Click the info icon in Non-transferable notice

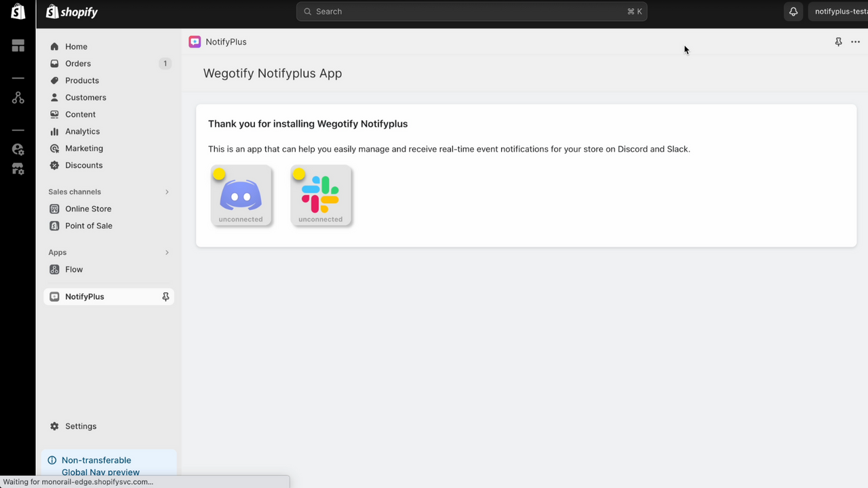point(53,460)
